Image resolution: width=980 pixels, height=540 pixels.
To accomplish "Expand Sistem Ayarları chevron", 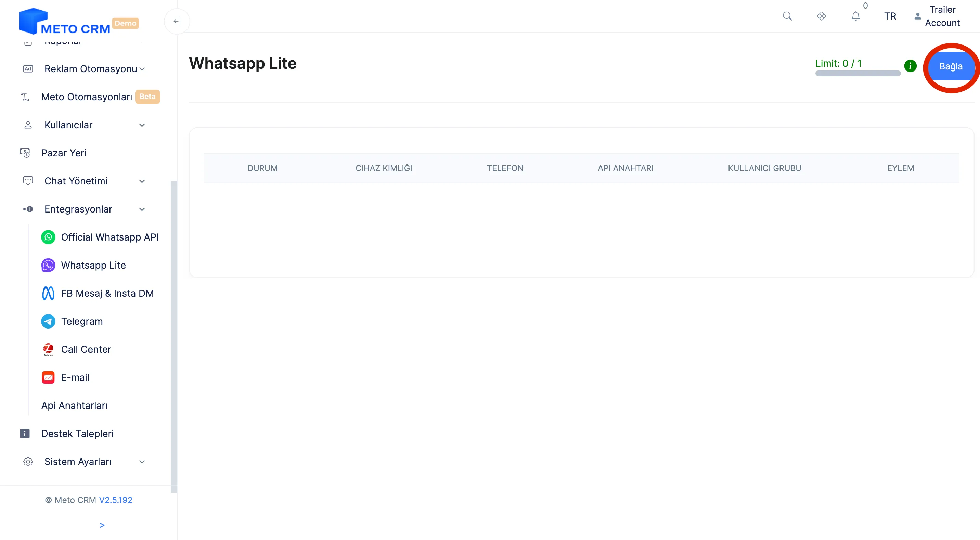I will [x=142, y=462].
